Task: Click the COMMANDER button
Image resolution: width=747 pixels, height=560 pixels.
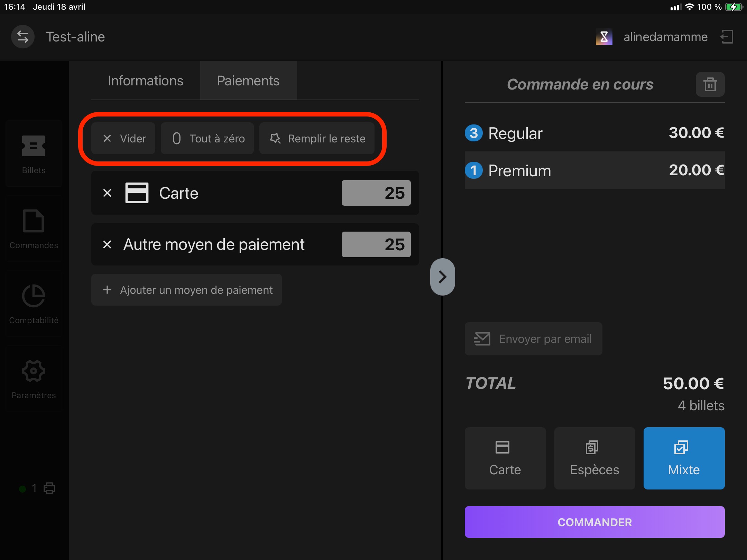Action: (594, 522)
